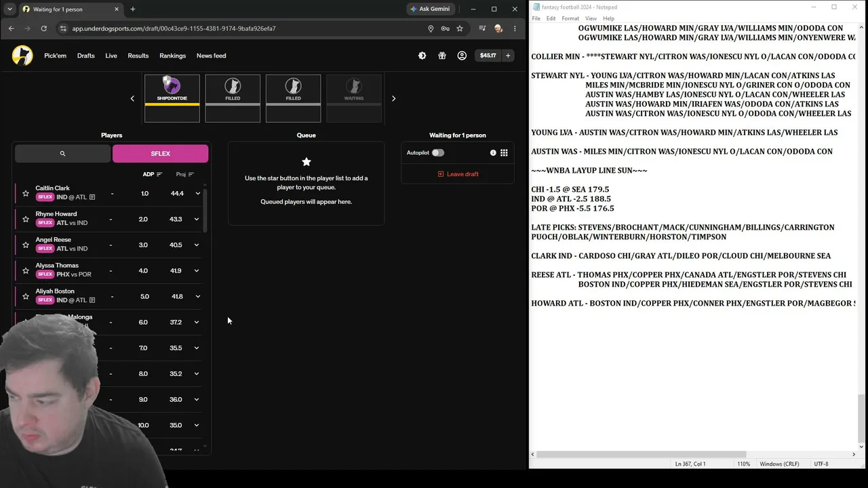Click the location permission icon in address bar
The width and height of the screenshot is (868, 488).
tap(431, 28)
